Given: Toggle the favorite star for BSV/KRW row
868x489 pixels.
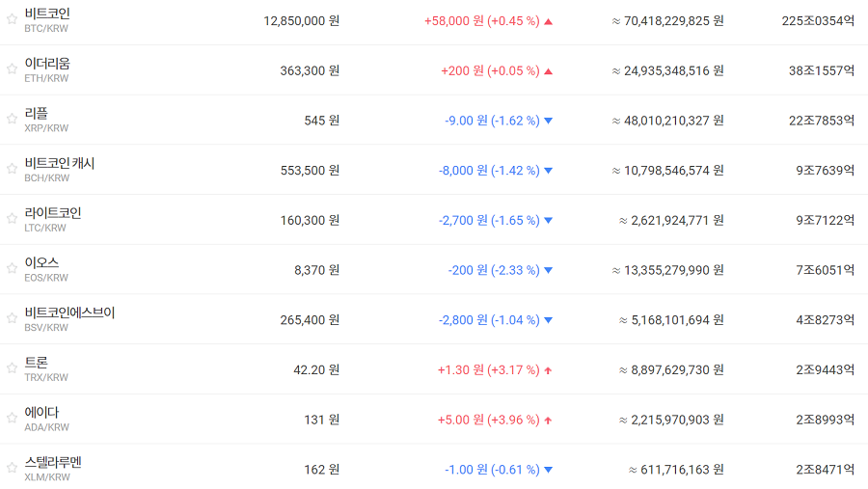Looking at the screenshot, I should coord(12,319).
